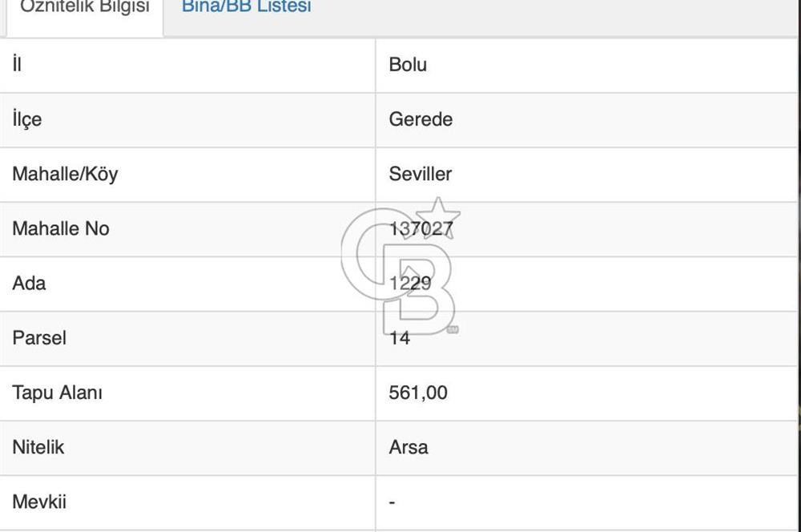This screenshot has width=801, height=532.
Task: Select the Gerede district value
Action: pyautogui.click(x=420, y=119)
